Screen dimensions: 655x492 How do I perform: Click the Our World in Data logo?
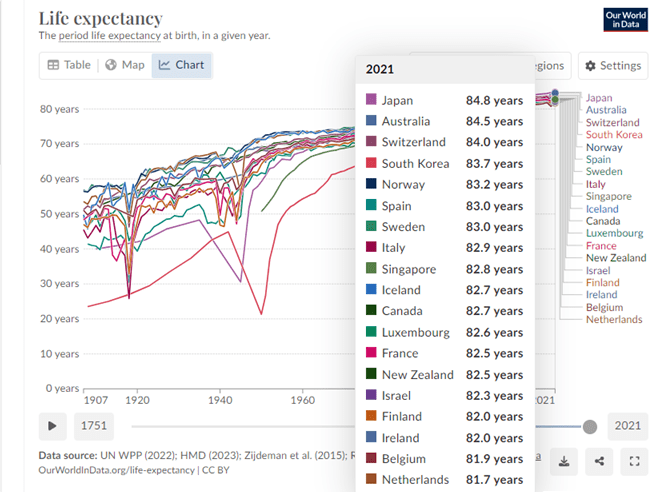[x=626, y=21]
